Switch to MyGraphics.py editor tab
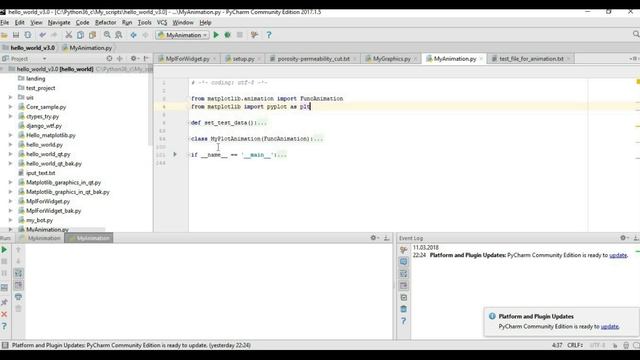 [x=391, y=59]
